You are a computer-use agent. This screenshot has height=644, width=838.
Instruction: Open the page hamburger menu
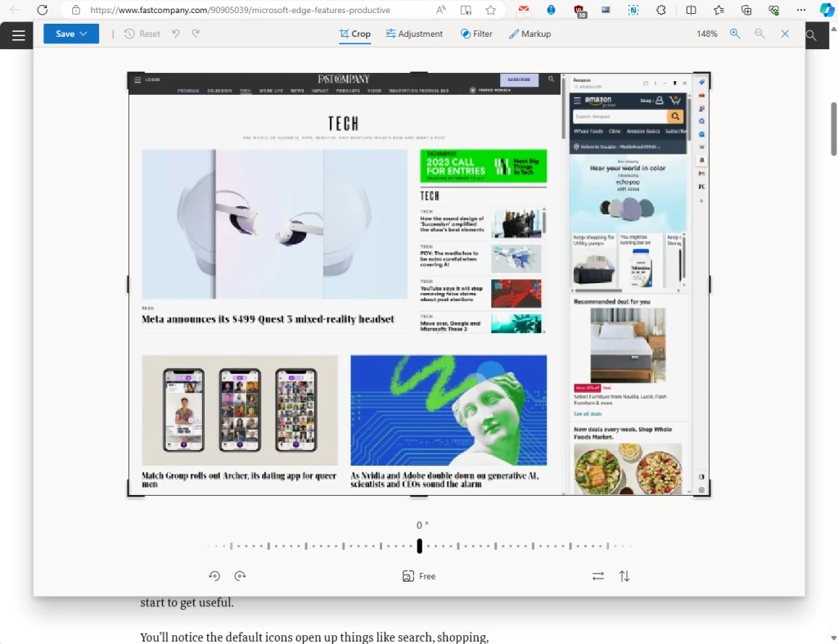click(x=19, y=35)
